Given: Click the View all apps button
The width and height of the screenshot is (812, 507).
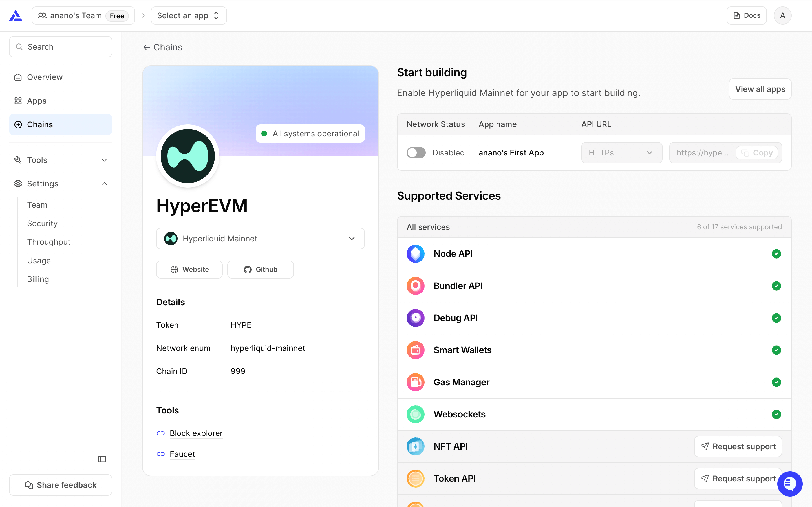Looking at the screenshot, I should [x=760, y=89].
